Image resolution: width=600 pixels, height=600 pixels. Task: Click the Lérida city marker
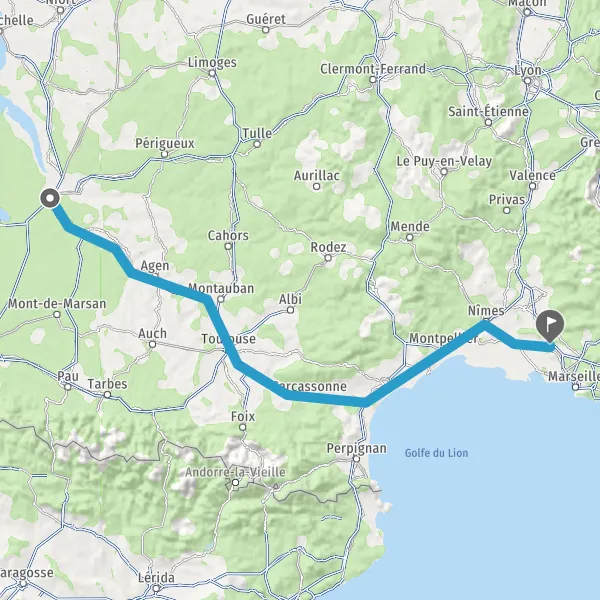[x=156, y=588]
